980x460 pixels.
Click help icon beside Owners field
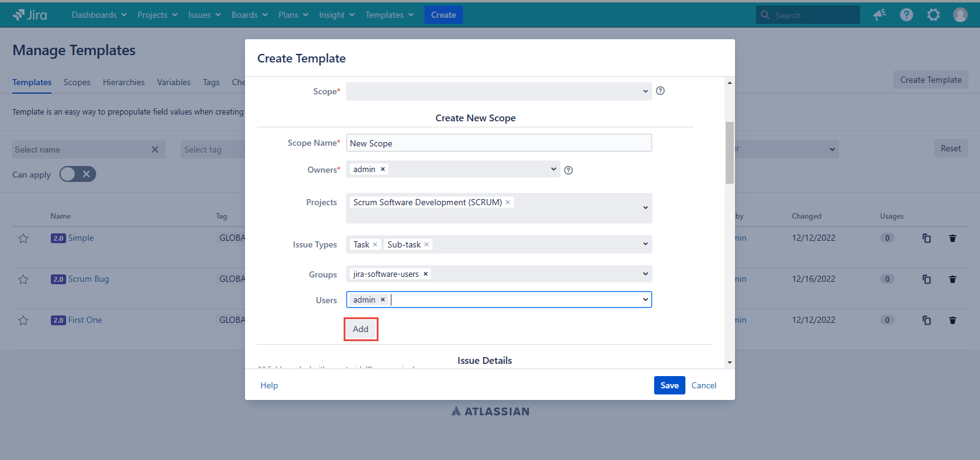[568, 170]
